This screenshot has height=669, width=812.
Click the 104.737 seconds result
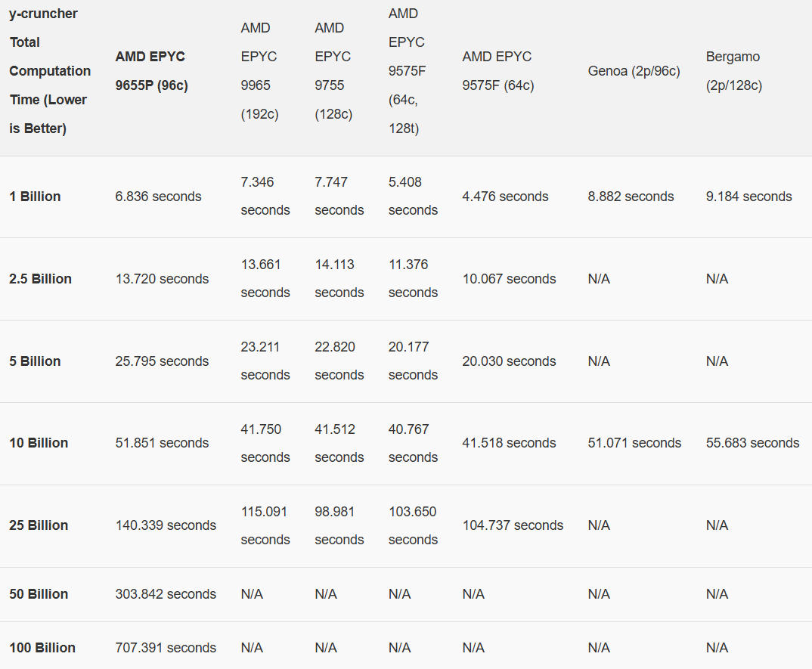click(513, 525)
